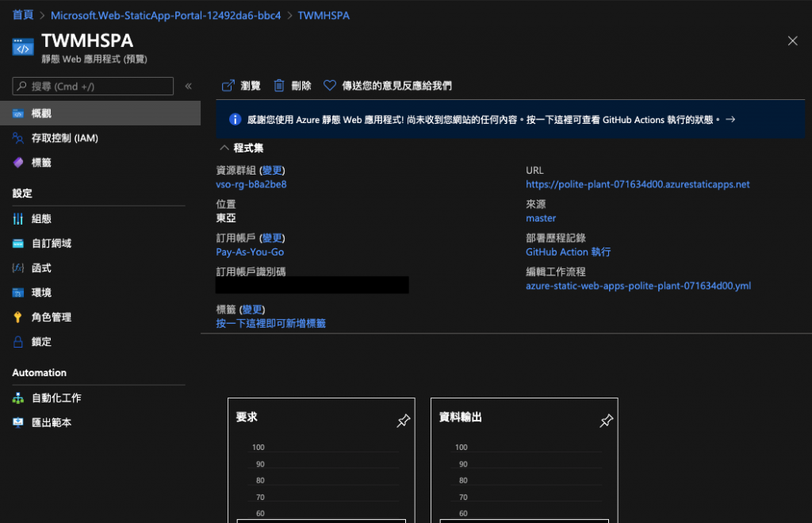The image size is (812, 523).
Task: Click the 組態 sliders icon
Action: point(18,219)
